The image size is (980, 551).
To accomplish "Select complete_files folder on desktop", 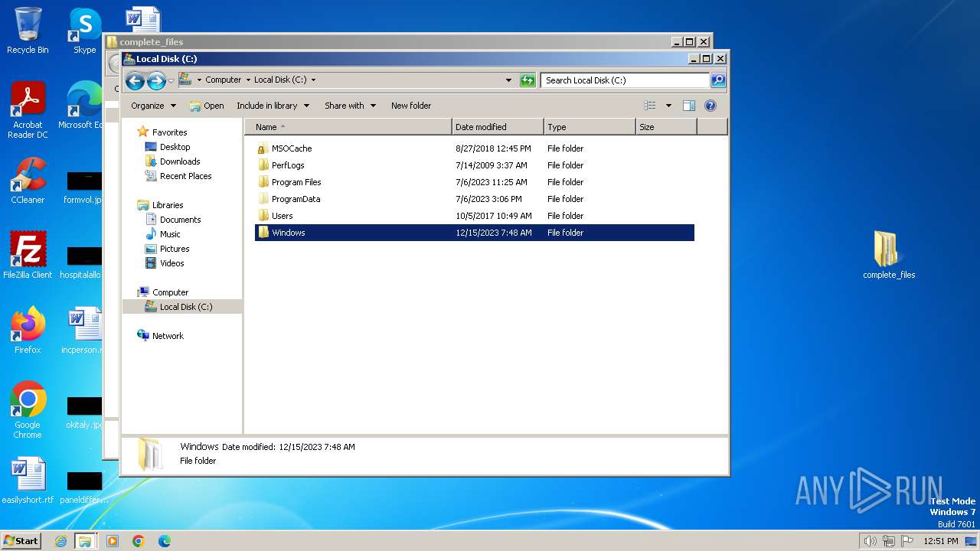I will (888, 255).
